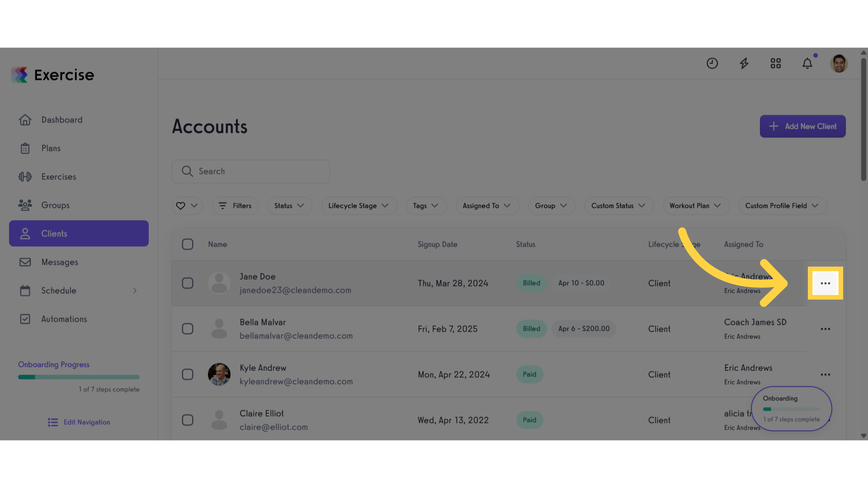Click the floating Onboarding progress widget
This screenshot has width=868, height=488.
coord(792,408)
